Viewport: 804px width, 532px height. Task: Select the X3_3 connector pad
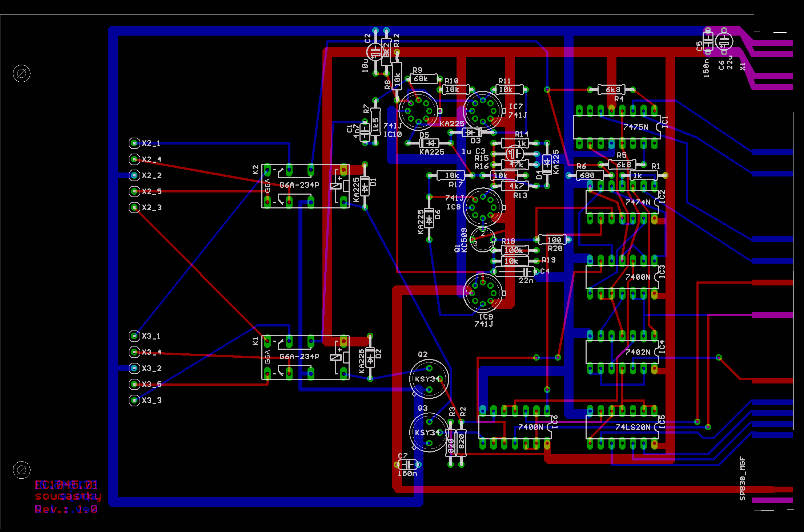(134, 400)
